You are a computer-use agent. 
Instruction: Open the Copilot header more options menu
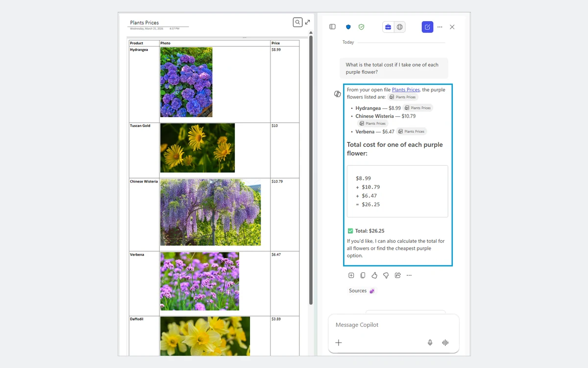pos(440,27)
